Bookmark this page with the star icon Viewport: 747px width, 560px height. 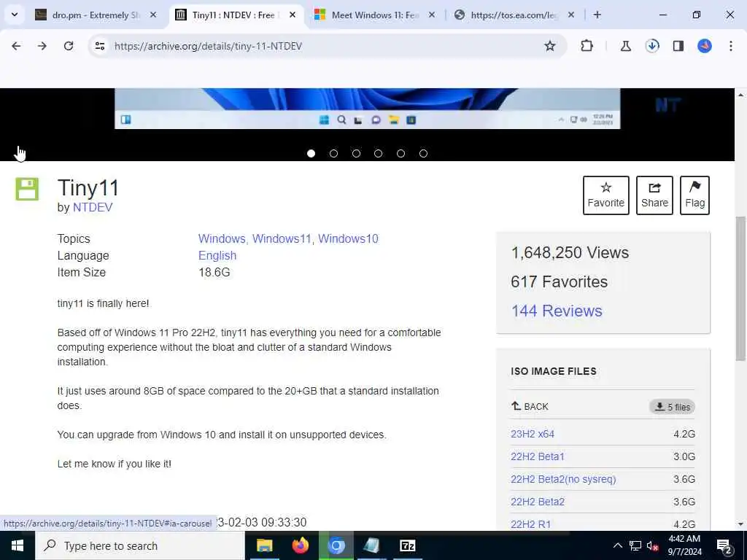point(550,46)
